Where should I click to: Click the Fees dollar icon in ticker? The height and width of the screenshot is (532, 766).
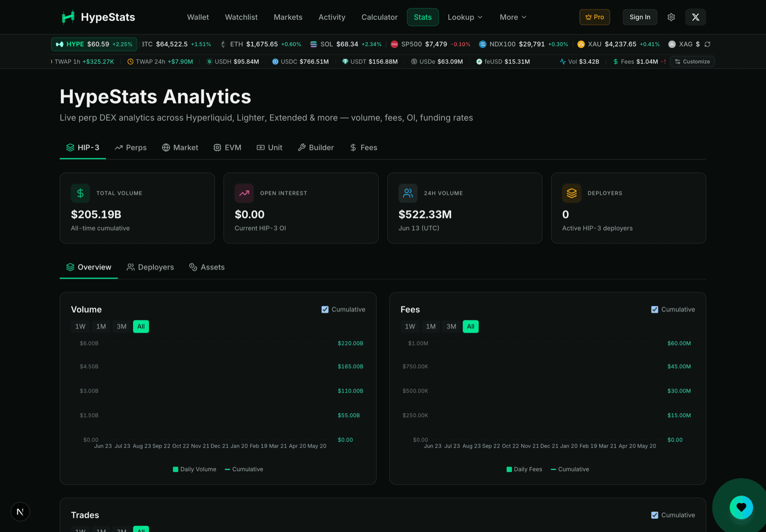616,62
